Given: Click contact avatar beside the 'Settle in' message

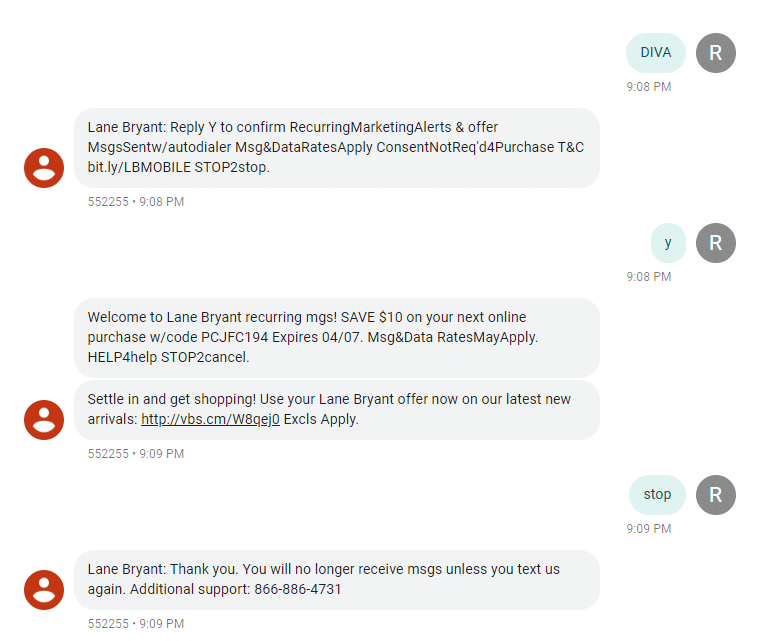Looking at the screenshot, I should pos(44,420).
